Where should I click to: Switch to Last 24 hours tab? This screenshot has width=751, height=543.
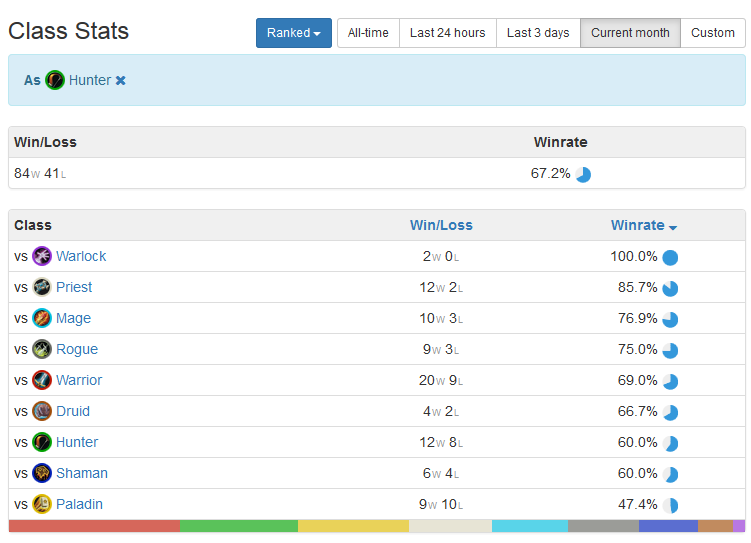coord(447,33)
